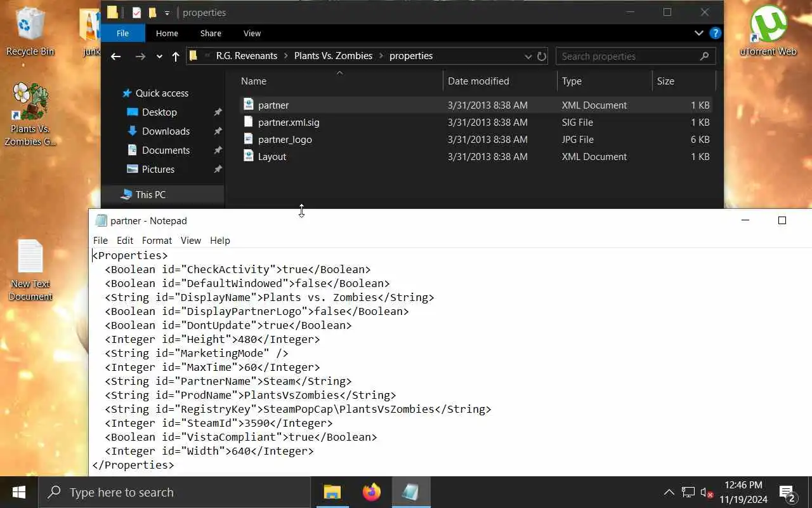
Task: Click the Width line in Notepad
Action: pos(209,451)
